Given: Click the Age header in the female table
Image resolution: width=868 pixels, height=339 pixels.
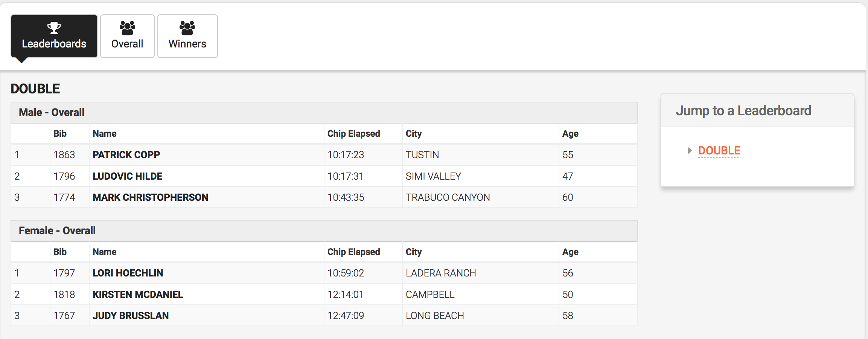Looking at the screenshot, I should [570, 252].
